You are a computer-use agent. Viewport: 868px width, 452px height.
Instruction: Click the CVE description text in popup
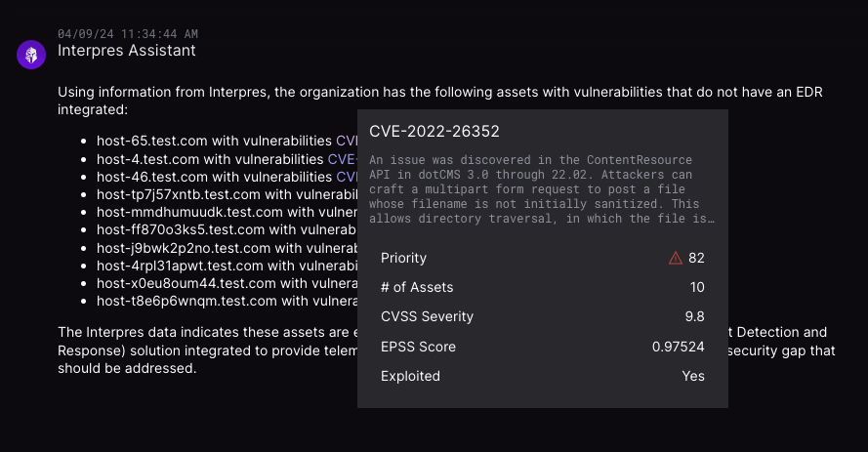[542, 188]
